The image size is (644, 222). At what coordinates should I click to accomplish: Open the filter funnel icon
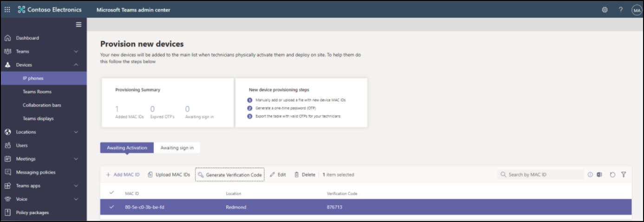click(624, 175)
